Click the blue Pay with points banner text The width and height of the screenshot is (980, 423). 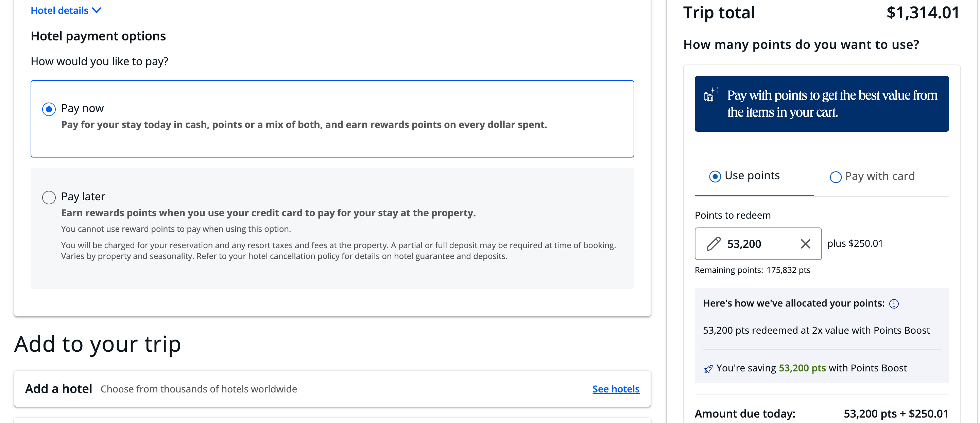832,104
